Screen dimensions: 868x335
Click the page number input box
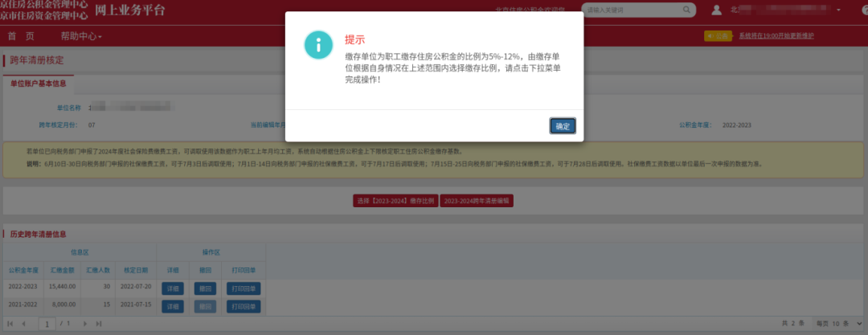coord(47,324)
